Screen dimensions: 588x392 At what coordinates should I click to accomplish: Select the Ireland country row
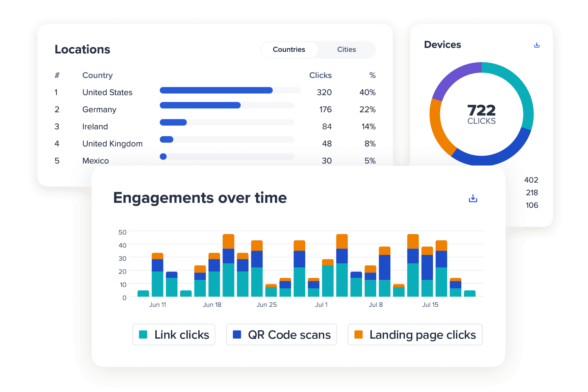(x=215, y=127)
